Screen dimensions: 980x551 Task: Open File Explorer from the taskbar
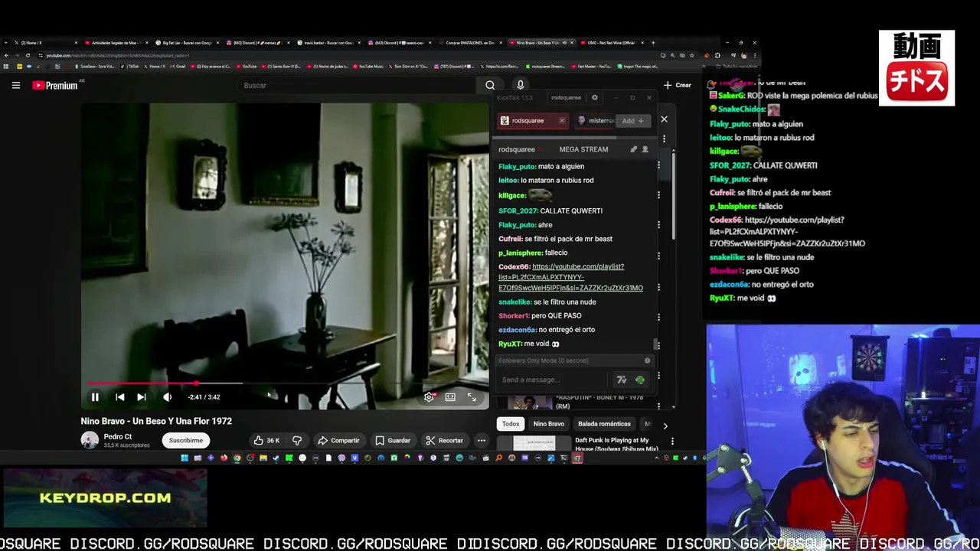pos(263,458)
